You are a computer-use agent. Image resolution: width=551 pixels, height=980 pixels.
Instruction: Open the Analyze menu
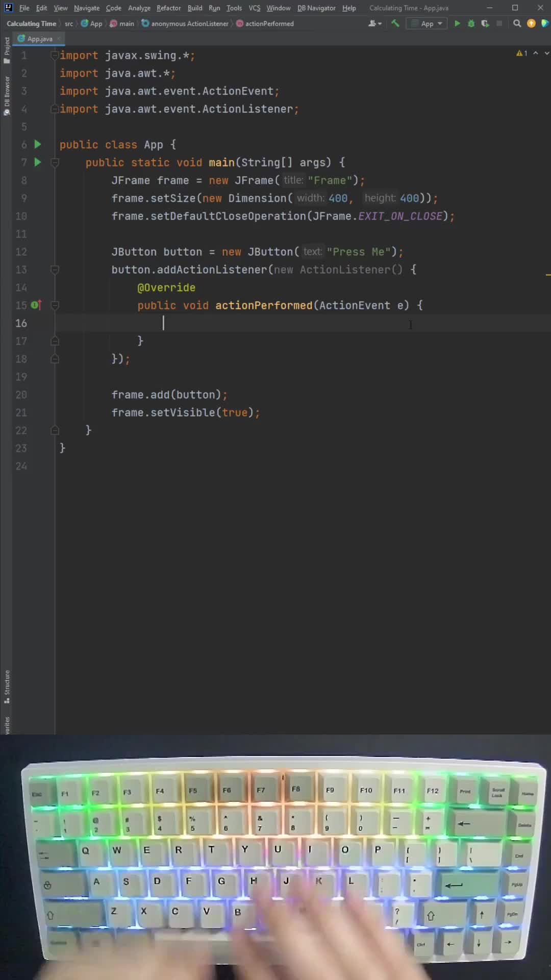(139, 8)
